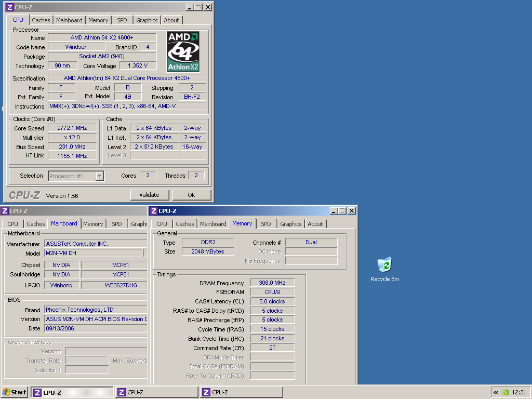
Task: Open Memory tab in the Mainboard window
Action: [93, 224]
